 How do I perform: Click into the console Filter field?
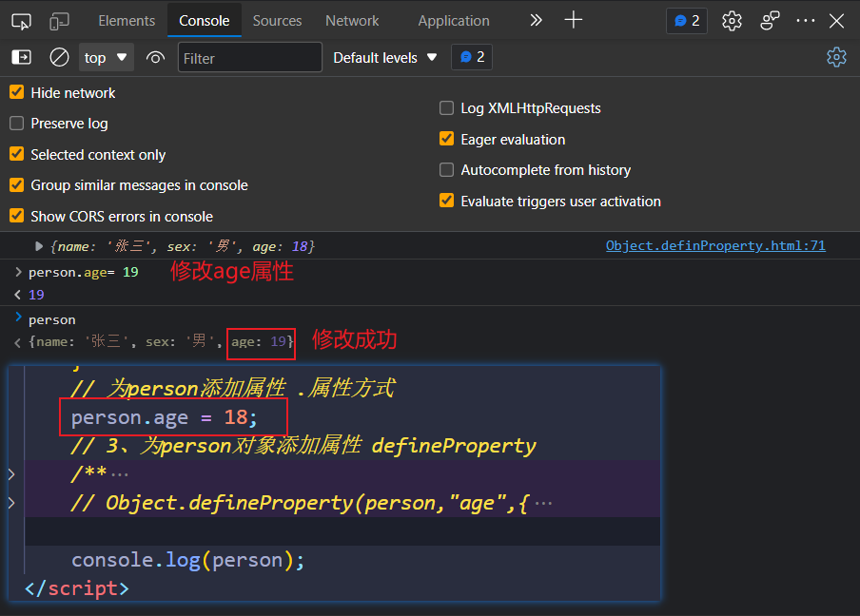click(249, 58)
